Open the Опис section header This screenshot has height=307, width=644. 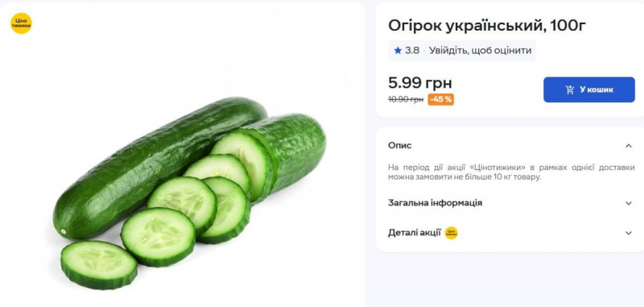pos(511,146)
